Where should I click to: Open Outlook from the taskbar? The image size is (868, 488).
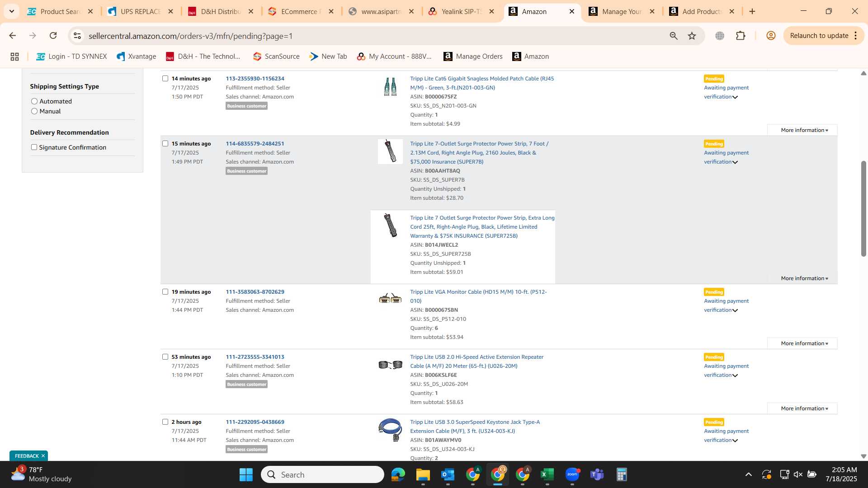448,474
